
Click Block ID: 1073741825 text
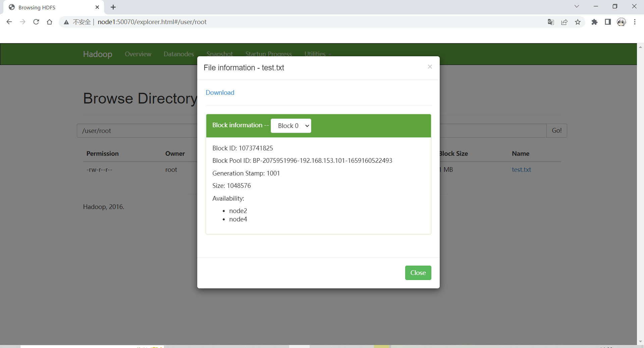[x=243, y=148]
